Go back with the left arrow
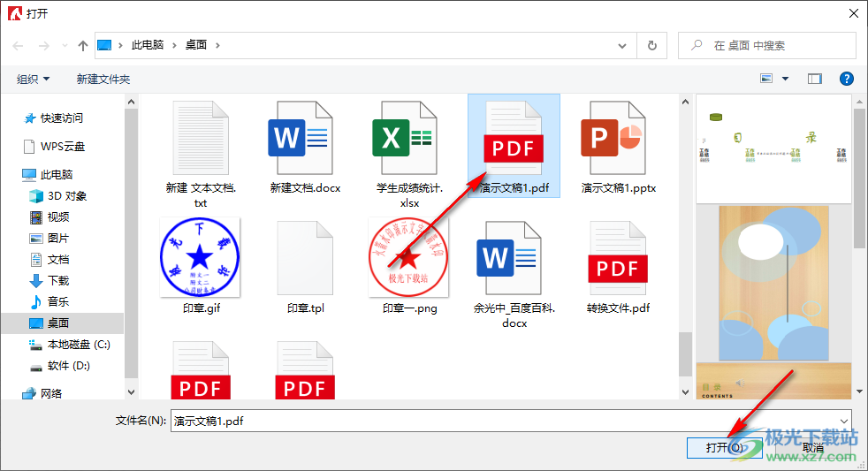 click(18, 45)
